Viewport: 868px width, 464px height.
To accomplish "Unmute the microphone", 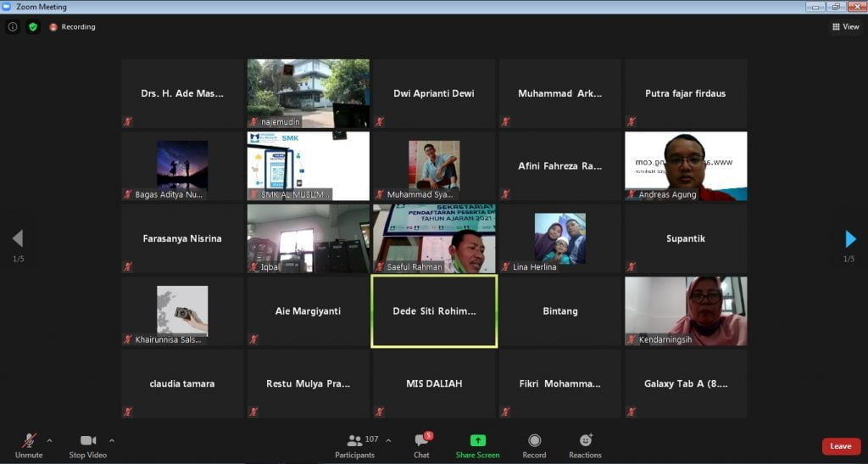I will [29, 445].
